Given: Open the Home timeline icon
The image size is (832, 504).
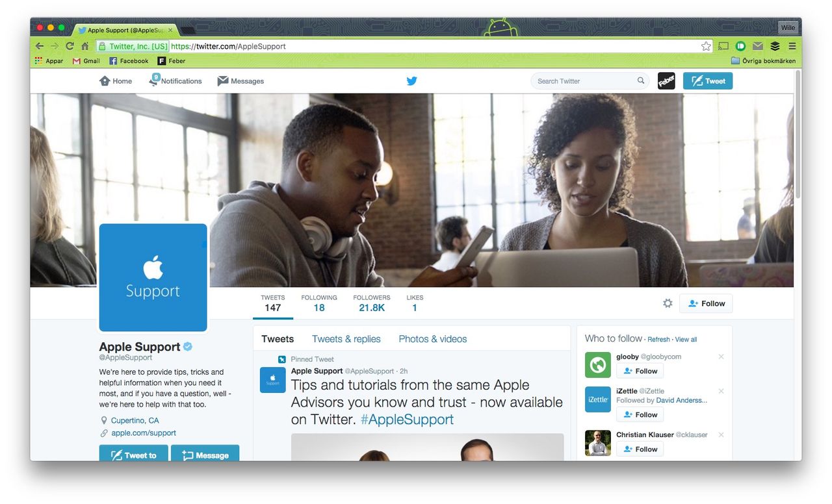Looking at the screenshot, I should tap(104, 81).
